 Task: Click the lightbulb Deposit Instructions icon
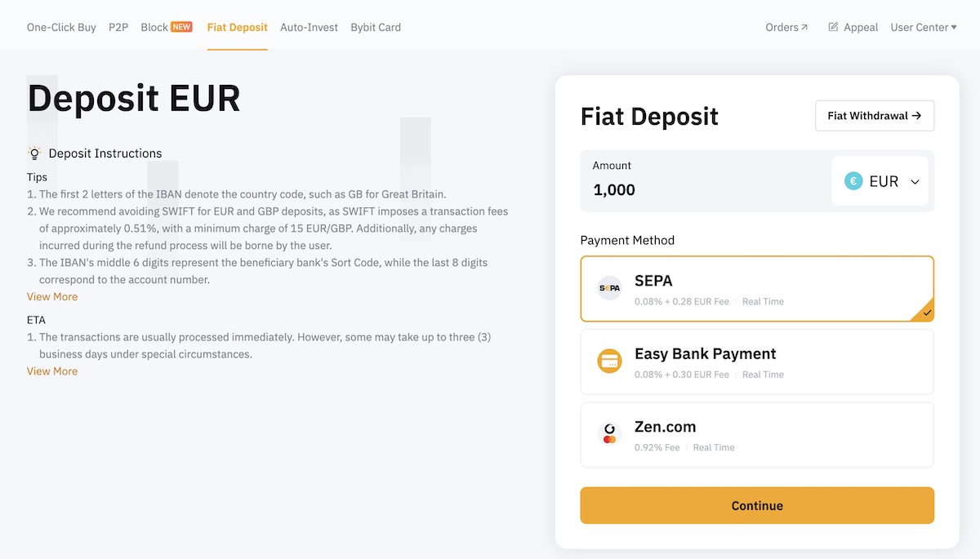click(34, 153)
